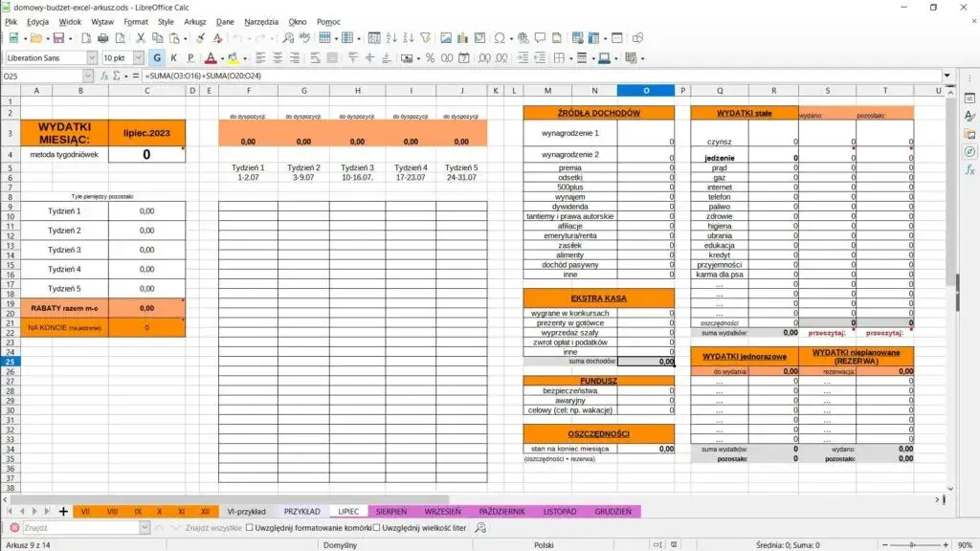This screenshot has width=980, height=551.
Task: Enable Uwzględnij wielkość liter checkbox
Action: tap(377, 528)
